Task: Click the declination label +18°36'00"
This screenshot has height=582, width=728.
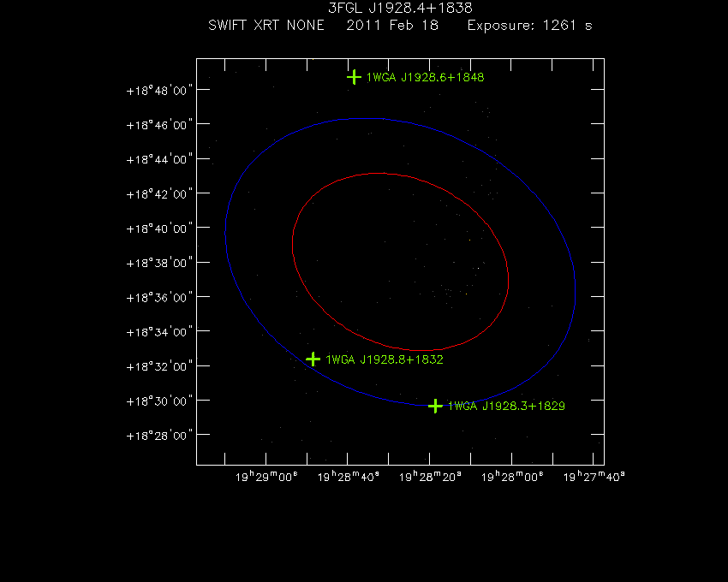Action: click(159, 297)
